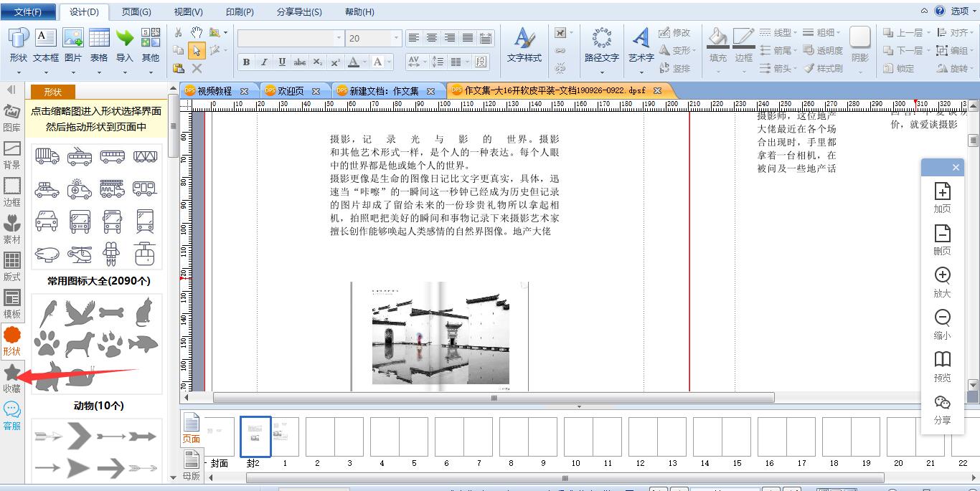Open the 客服 customer service panel

click(12, 416)
